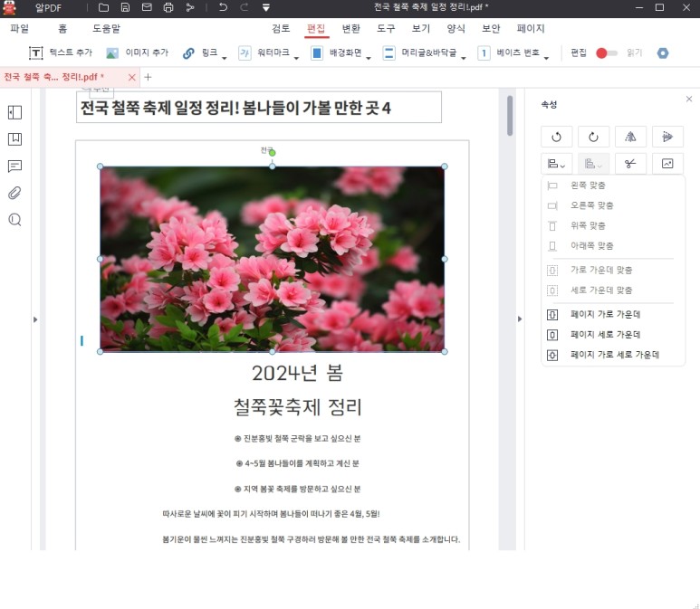Switch to the 보안 tab
Viewport: 700px width, 609px height.
click(x=491, y=29)
